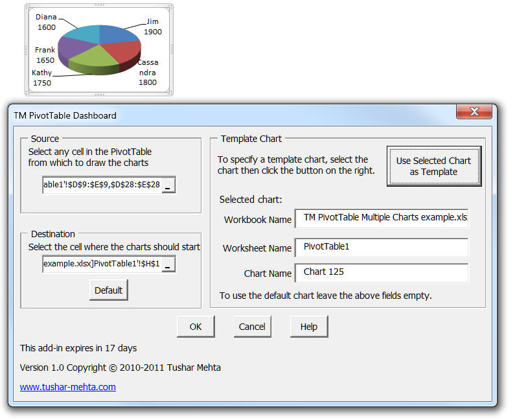The image size is (515, 420).
Task: Click the Source PivotTable range field
Action: pyautogui.click(x=102, y=185)
